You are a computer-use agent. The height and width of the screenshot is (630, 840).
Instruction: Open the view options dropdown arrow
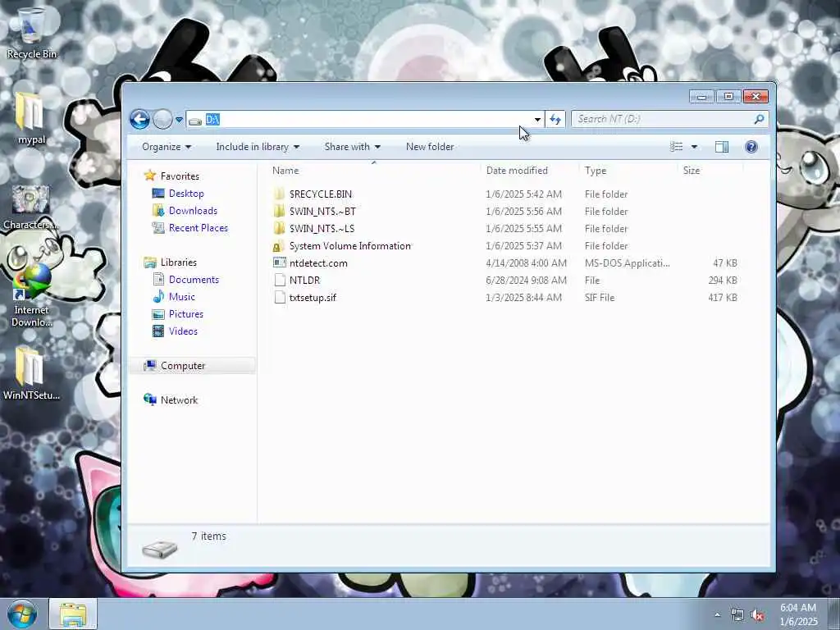pyautogui.click(x=694, y=147)
